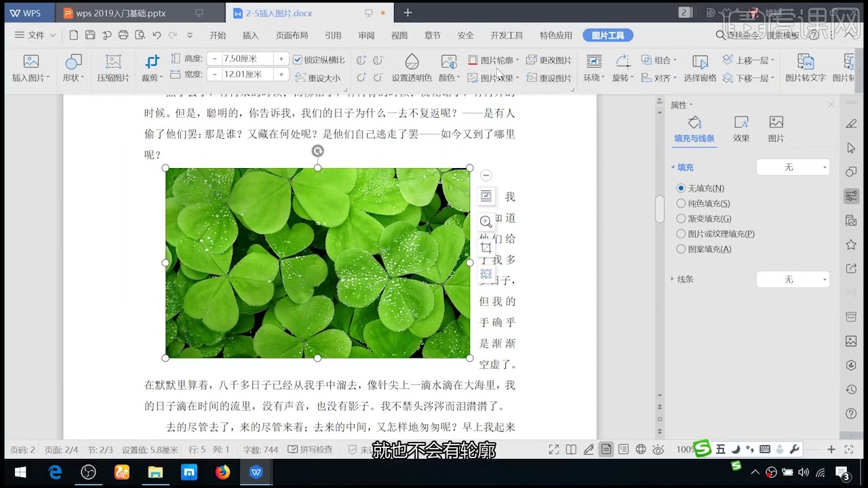Viewport: 868px width, 488px height.
Task: Open the Insert (插入) ribbon tab
Action: tap(250, 35)
